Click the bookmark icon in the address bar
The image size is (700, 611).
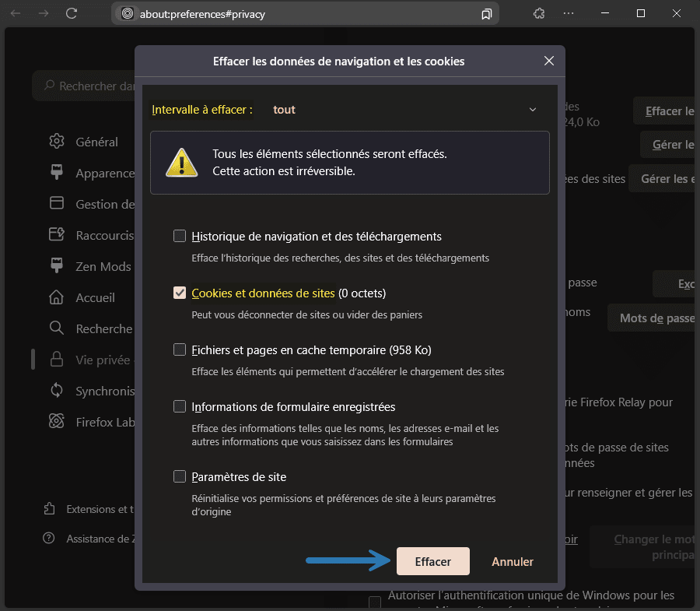487,14
